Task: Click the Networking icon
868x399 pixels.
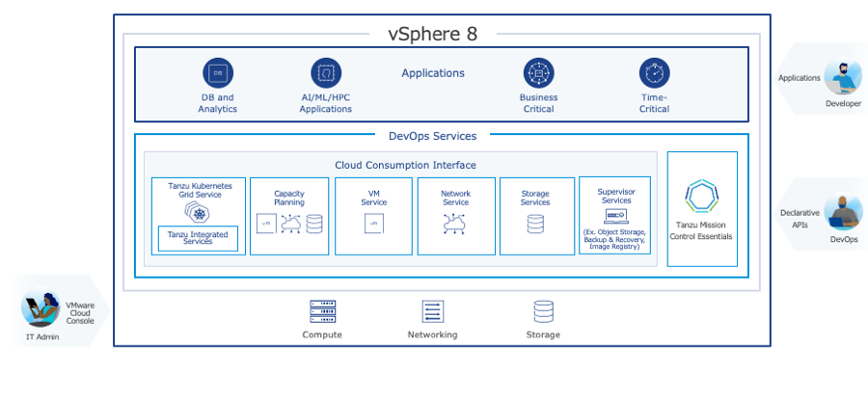Action: (432, 311)
